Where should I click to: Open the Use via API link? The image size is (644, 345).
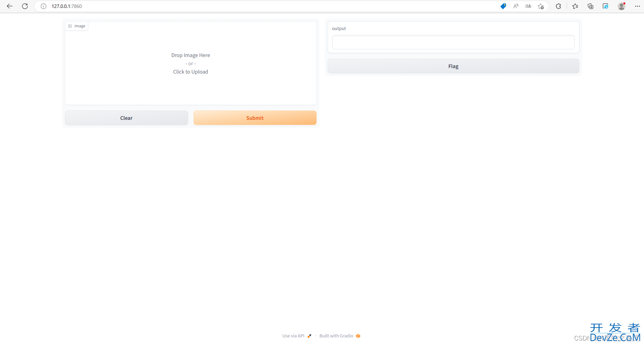coord(297,336)
